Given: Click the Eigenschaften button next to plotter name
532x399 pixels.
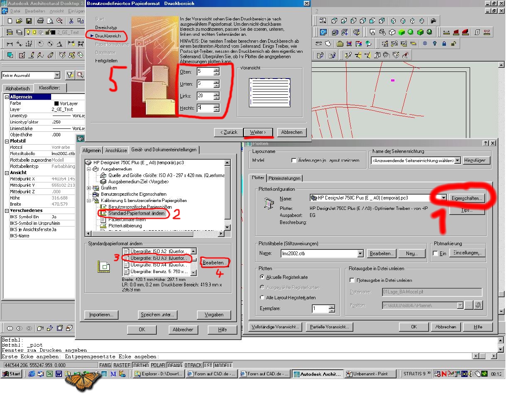Looking at the screenshot, I should pos(467,198).
